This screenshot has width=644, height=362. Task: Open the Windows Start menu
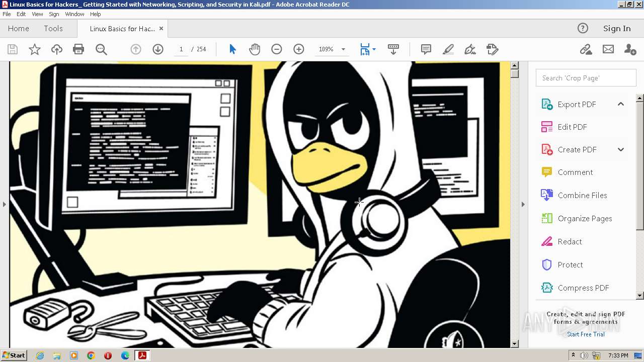pos(14,355)
